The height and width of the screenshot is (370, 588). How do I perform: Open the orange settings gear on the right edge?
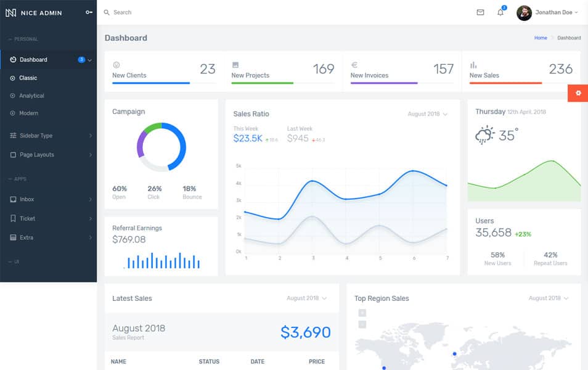(x=578, y=93)
